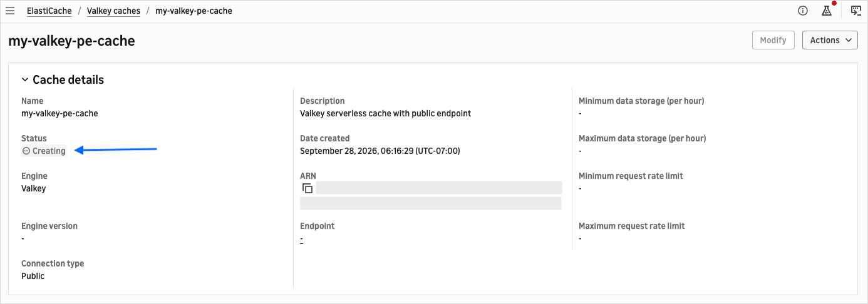Copy the ARN with copy icon
This screenshot has height=304, width=868.
point(307,188)
